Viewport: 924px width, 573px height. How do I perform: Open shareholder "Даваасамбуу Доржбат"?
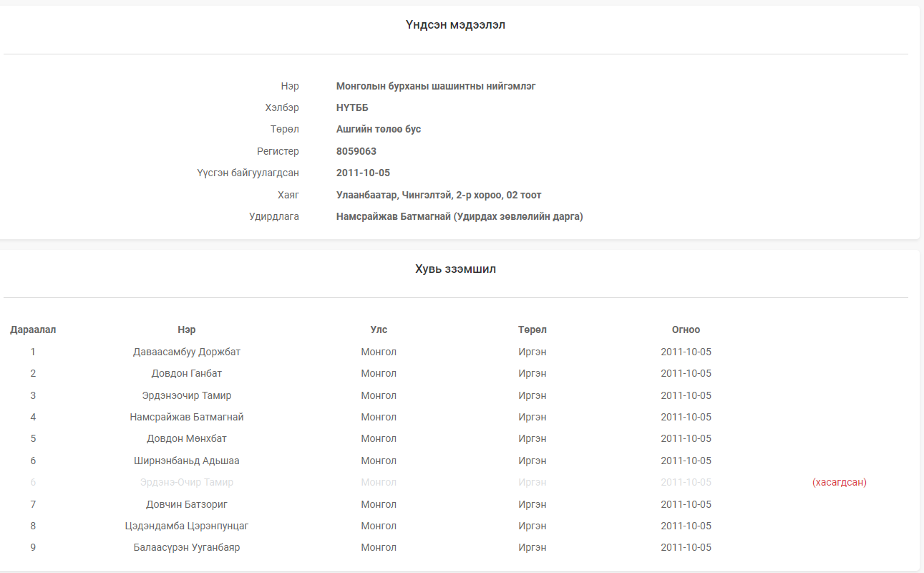pos(187,352)
